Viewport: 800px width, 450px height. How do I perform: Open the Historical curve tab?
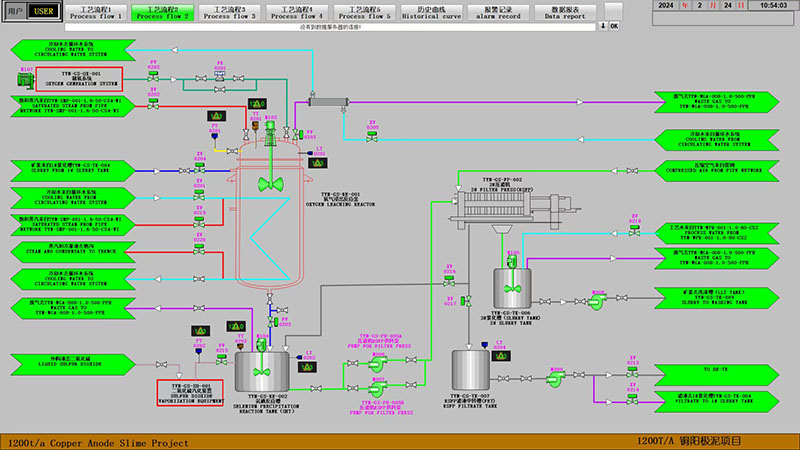(432, 13)
